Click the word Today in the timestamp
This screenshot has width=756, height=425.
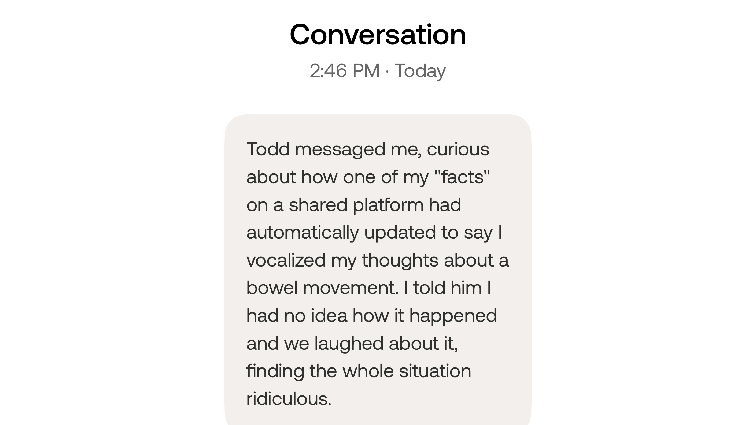coord(420,71)
